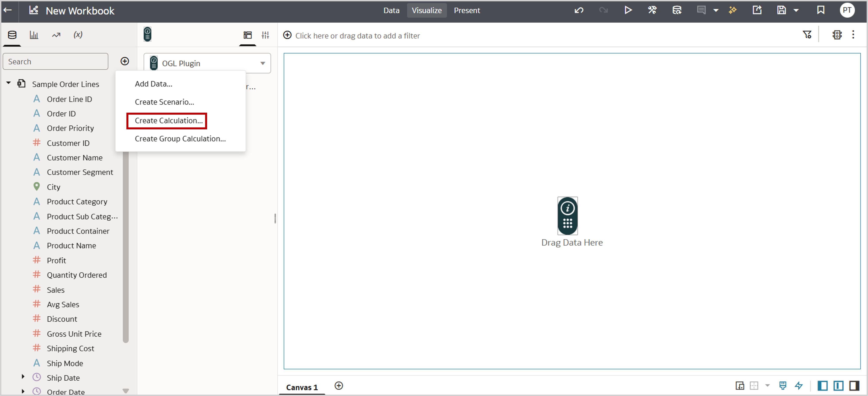Click the add filter bar text
This screenshot has width=868, height=396.
[357, 36]
